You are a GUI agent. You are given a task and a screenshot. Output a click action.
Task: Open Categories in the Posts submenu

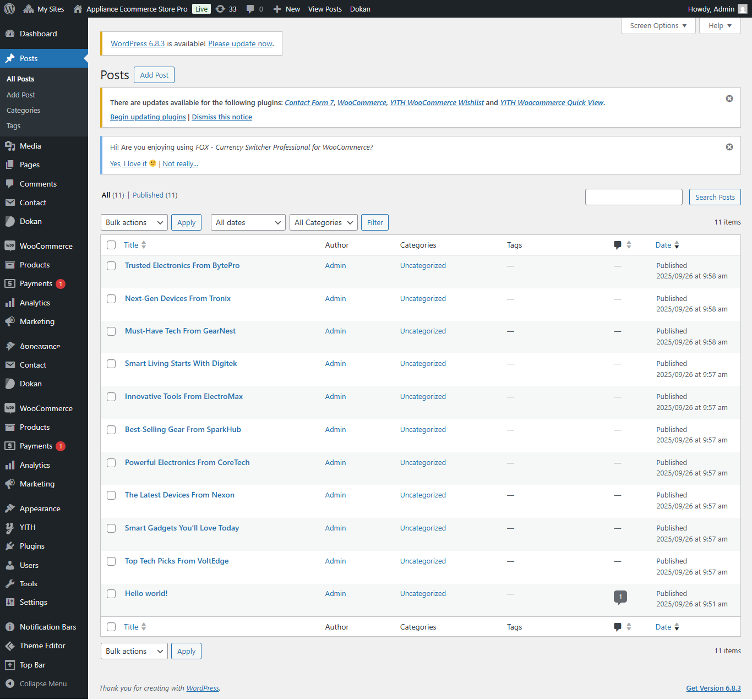[23, 110]
